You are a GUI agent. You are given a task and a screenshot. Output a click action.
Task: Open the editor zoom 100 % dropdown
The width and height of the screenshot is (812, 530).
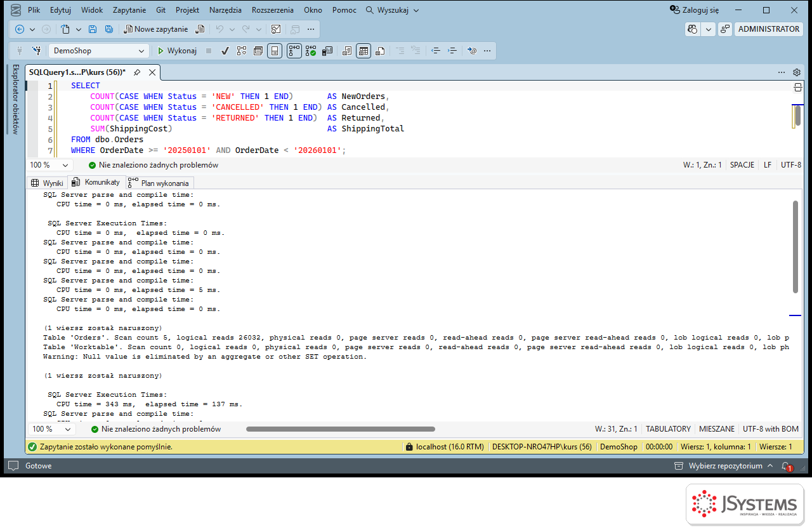tap(49, 165)
